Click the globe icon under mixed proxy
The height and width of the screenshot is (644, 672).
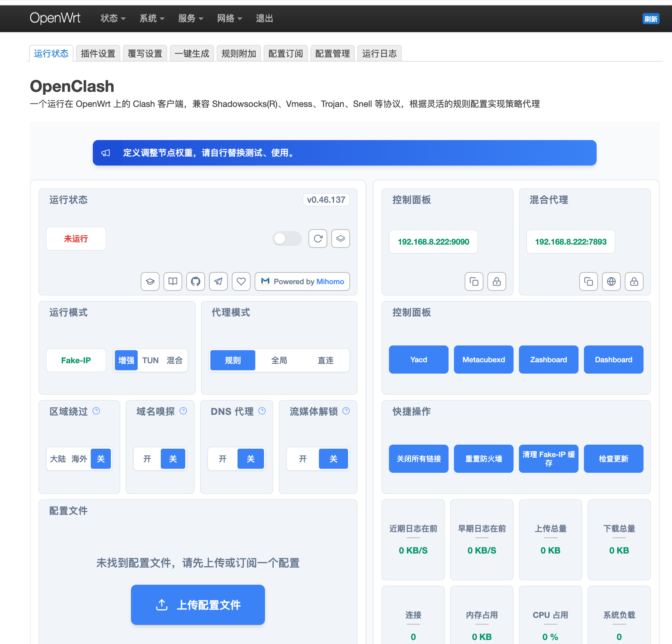[x=611, y=281]
